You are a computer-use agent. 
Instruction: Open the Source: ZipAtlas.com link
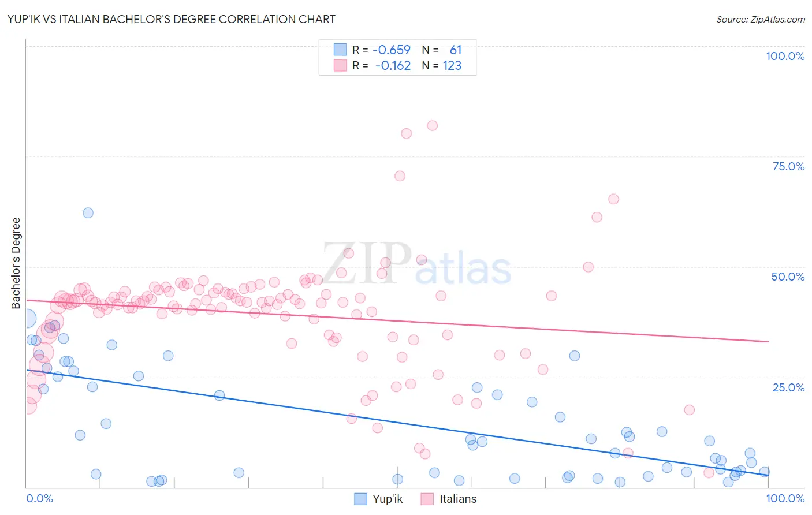click(x=761, y=19)
